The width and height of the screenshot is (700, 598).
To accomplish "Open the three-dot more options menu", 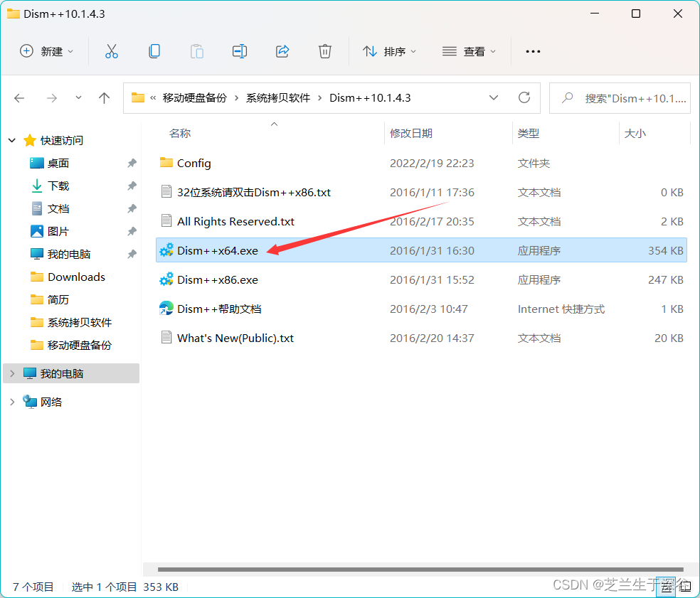I will (533, 51).
